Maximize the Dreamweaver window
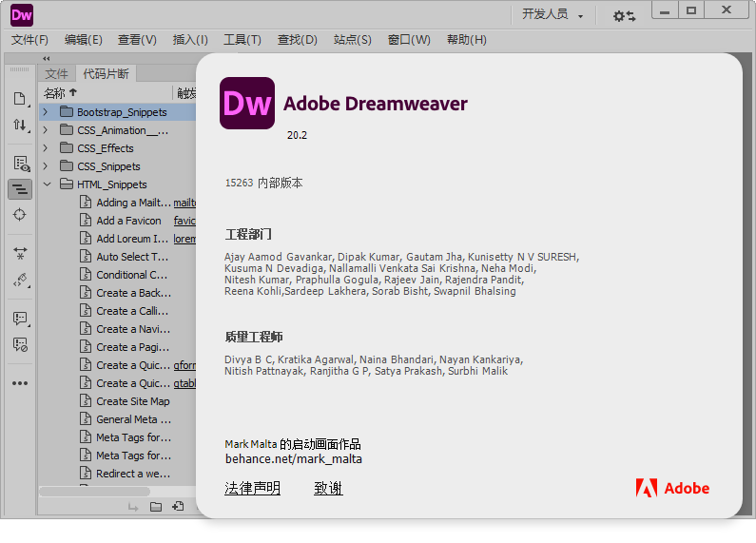Image resolution: width=756 pixels, height=543 pixels. (x=691, y=10)
